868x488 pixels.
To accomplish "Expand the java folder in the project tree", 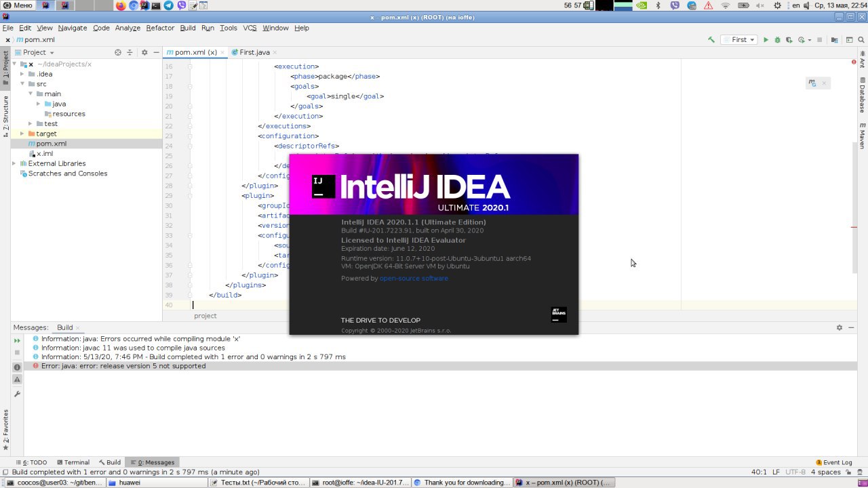I will pos(39,104).
